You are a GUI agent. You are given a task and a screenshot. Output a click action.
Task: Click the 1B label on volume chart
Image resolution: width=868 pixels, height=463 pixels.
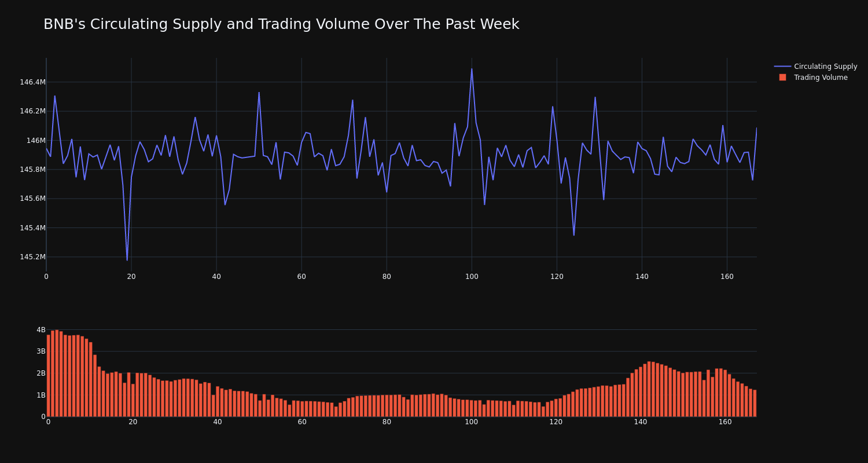pos(41,395)
